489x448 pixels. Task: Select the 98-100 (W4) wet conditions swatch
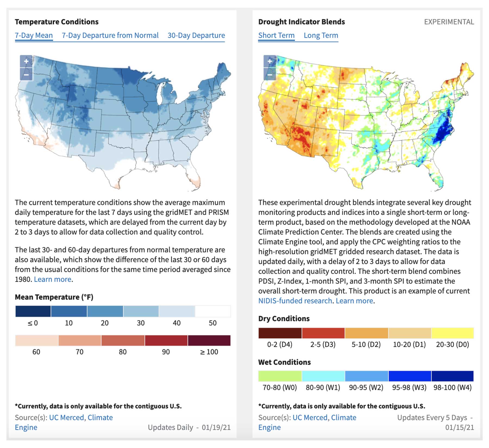click(x=453, y=376)
